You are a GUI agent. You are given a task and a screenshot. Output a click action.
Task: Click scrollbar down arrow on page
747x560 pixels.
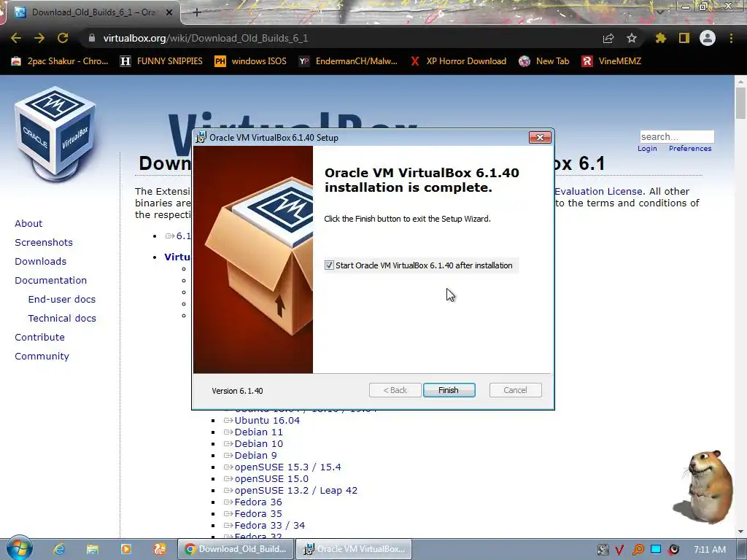[740, 532]
